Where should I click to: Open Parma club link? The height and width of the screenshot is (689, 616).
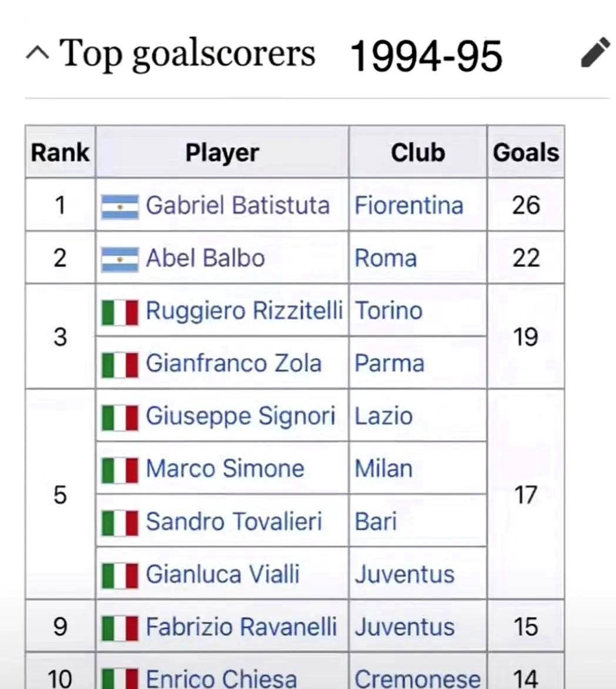coord(389,363)
